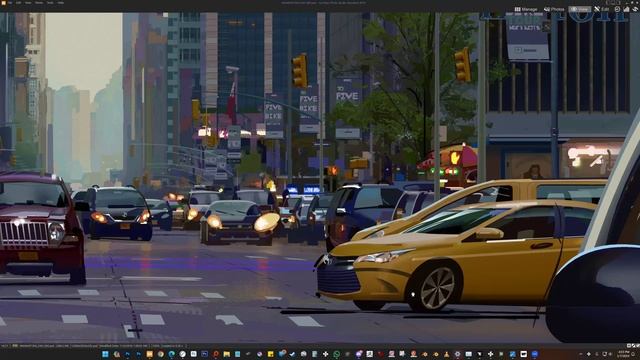Open VLC cone icon in taskbar
The width and height of the screenshot is (640, 360).
(447, 354)
